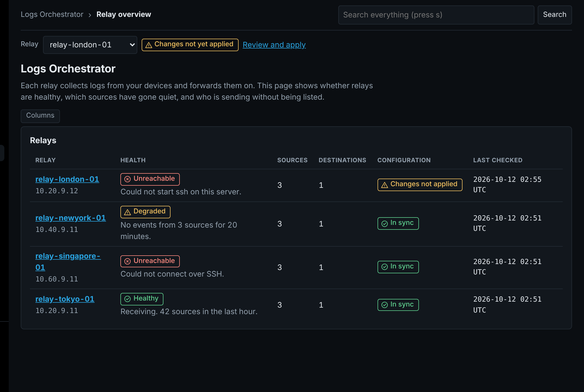This screenshot has width=584, height=392.
Task: Click the warning triangle icon in Changes not yet applied
Action: click(x=149, y=45)
